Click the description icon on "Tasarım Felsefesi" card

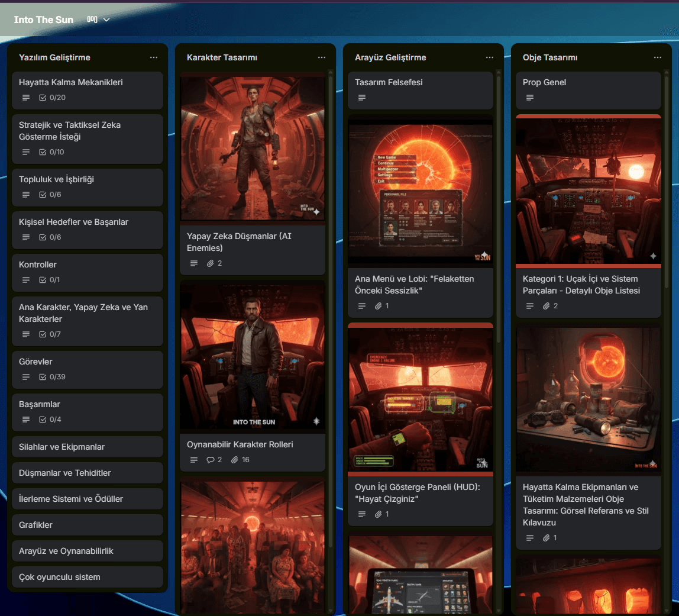pos(362,97)
